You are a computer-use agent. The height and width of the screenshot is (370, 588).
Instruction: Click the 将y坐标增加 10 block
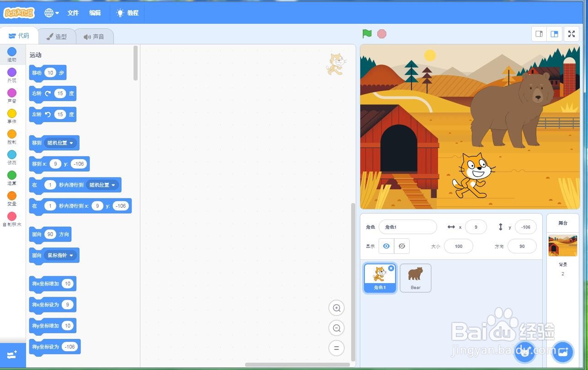(53, 326)
